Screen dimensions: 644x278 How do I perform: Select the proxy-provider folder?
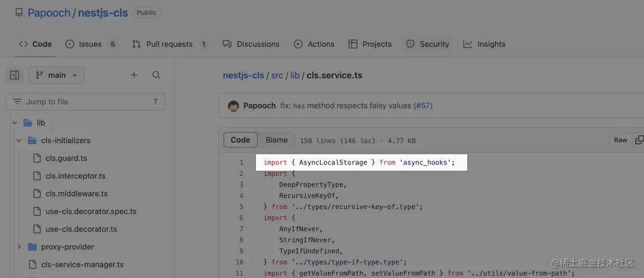[x=67, y=247]
